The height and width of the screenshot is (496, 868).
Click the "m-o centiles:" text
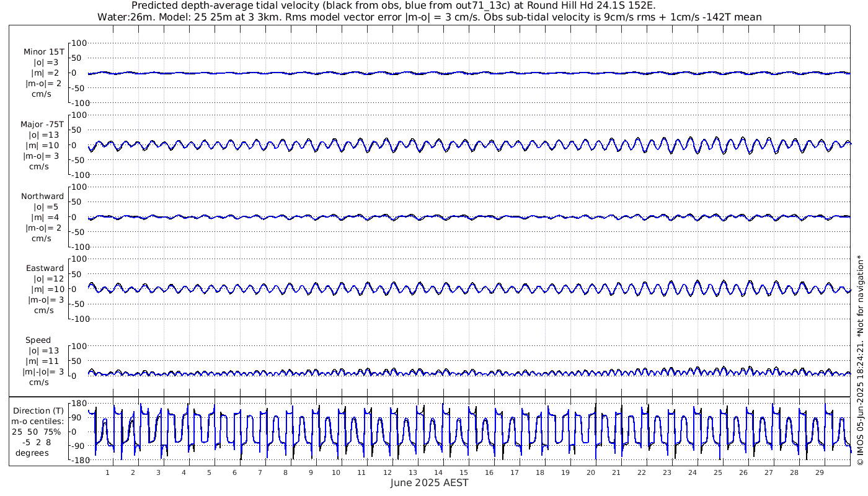pyautogui.click(x=38, y=421)
